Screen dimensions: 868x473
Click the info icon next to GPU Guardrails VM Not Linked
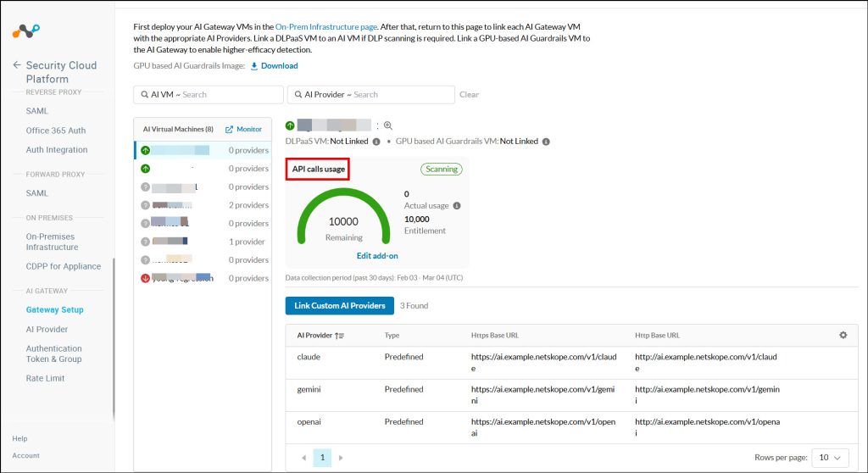point(546,142)
